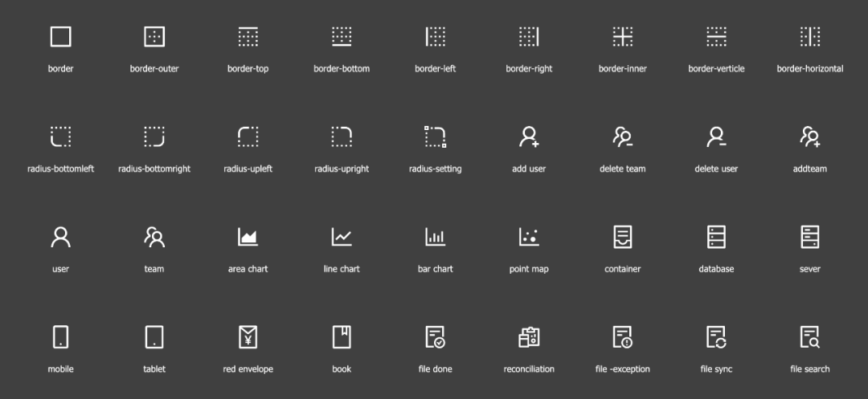Viewport: 868px width, 399px height.
Task: Choose the radius-upleft icon
Action: point(248,136)
